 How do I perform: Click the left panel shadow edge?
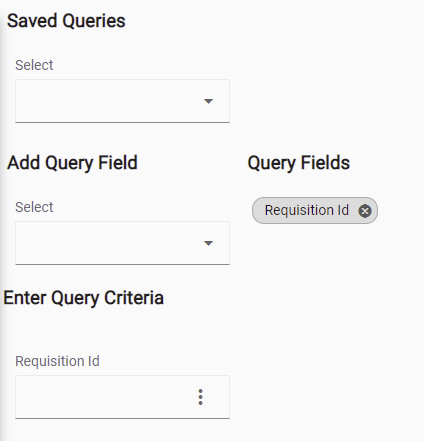2,220
